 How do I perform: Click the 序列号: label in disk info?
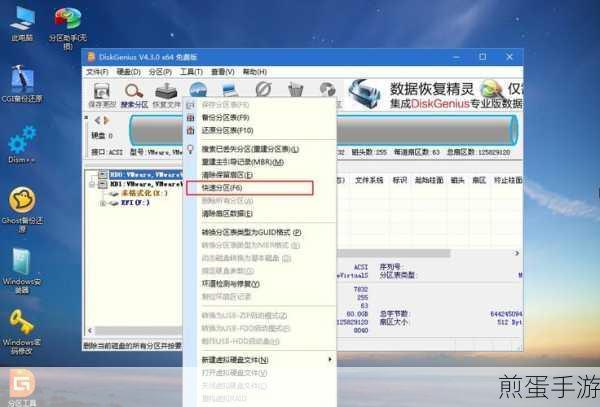coord(390,267)
